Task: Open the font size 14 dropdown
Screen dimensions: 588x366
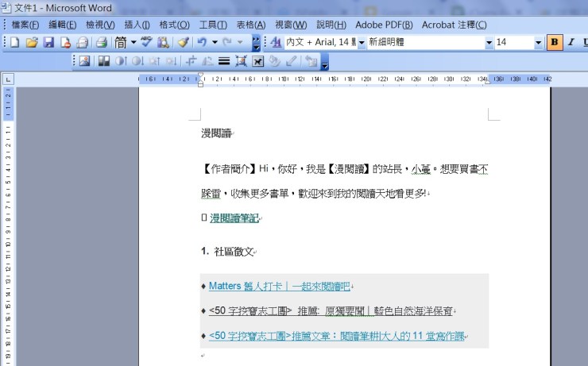Action: (x=539, y=43)
